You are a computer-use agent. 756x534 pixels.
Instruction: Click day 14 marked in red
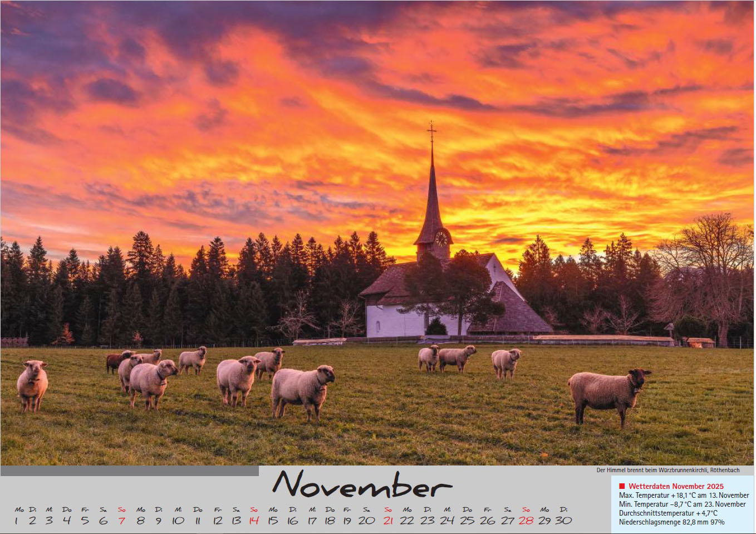(x=254, y=521)
